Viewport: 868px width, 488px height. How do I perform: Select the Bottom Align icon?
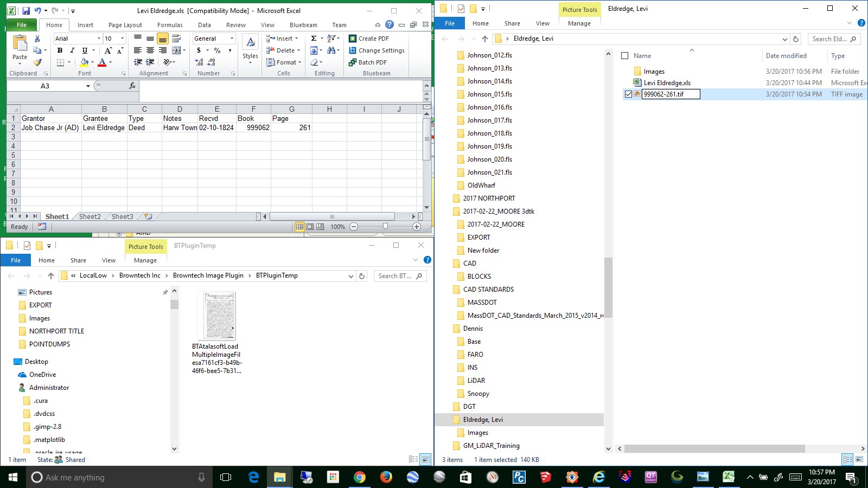[x=163, y=38]
